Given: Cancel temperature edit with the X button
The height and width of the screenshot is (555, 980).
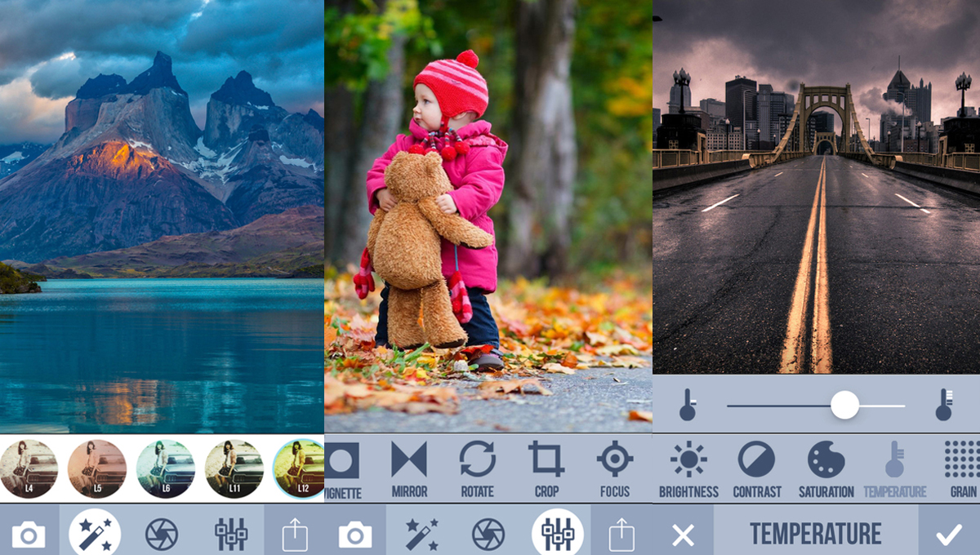Looking at the screenshot, I should coord(683,535).
